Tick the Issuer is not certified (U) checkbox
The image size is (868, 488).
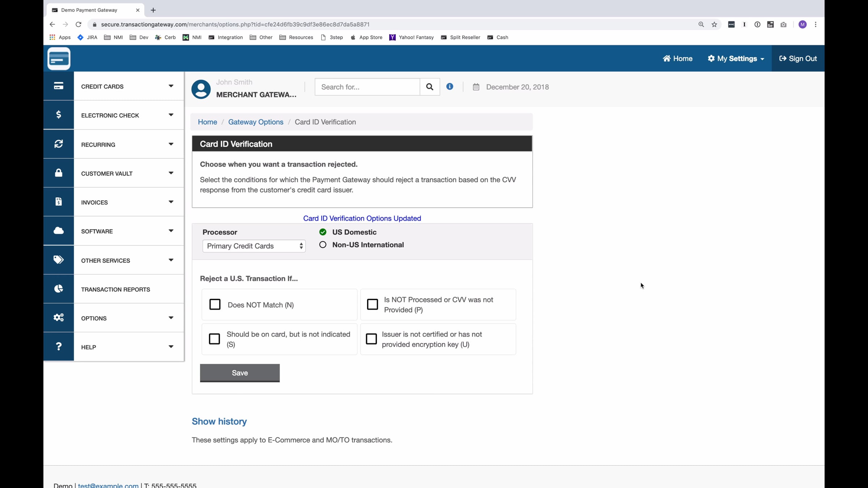[371, 339]
